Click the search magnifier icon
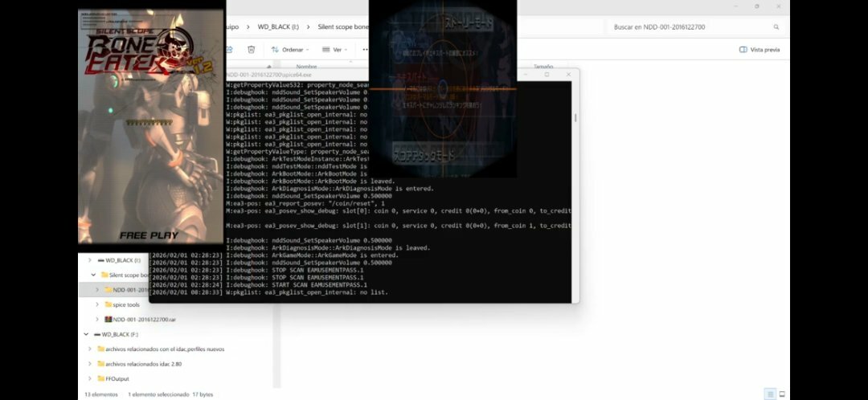The height and width of the screenshot is (400, 868). 776,27
